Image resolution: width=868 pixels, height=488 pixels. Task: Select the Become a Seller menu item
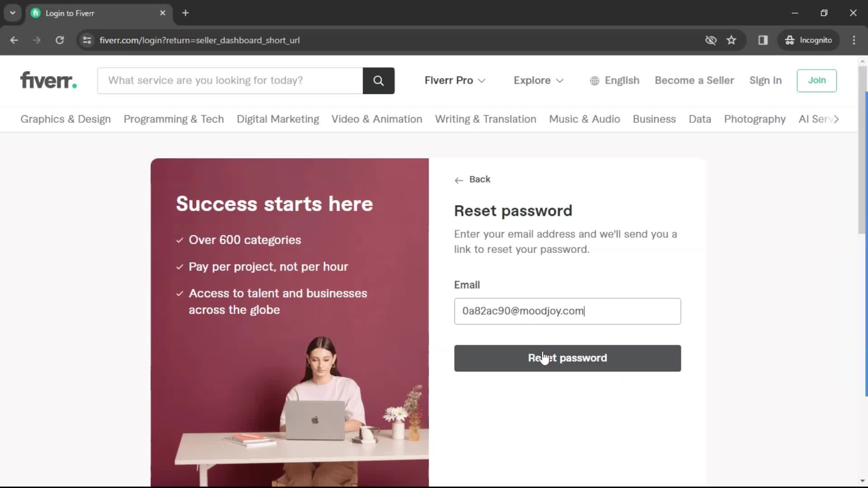[694, 80]
